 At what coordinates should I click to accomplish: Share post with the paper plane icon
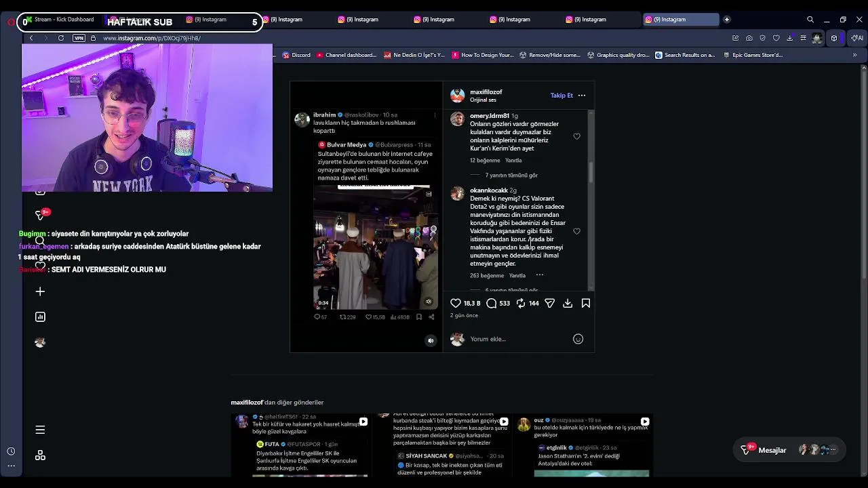click(x=550, y=304)
